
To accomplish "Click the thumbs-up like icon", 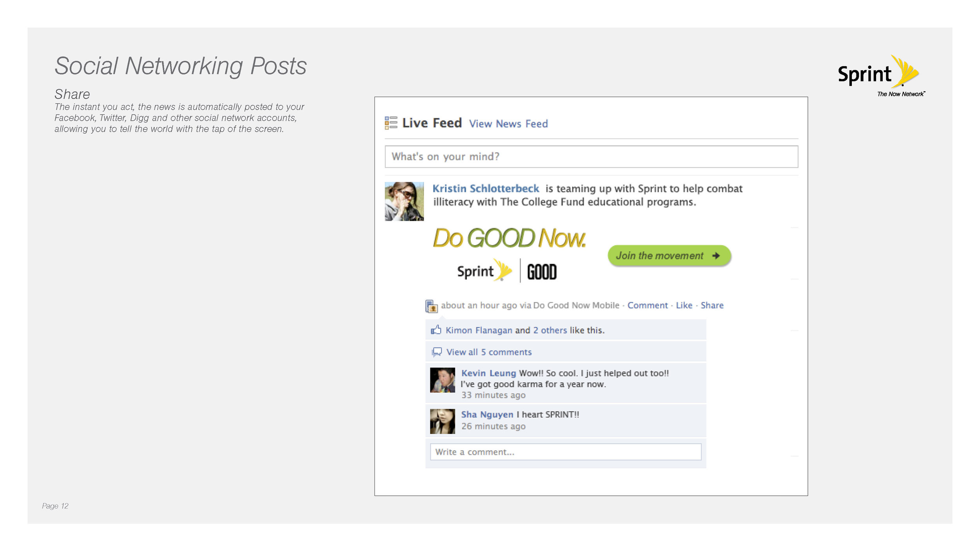I will point(436,330).
